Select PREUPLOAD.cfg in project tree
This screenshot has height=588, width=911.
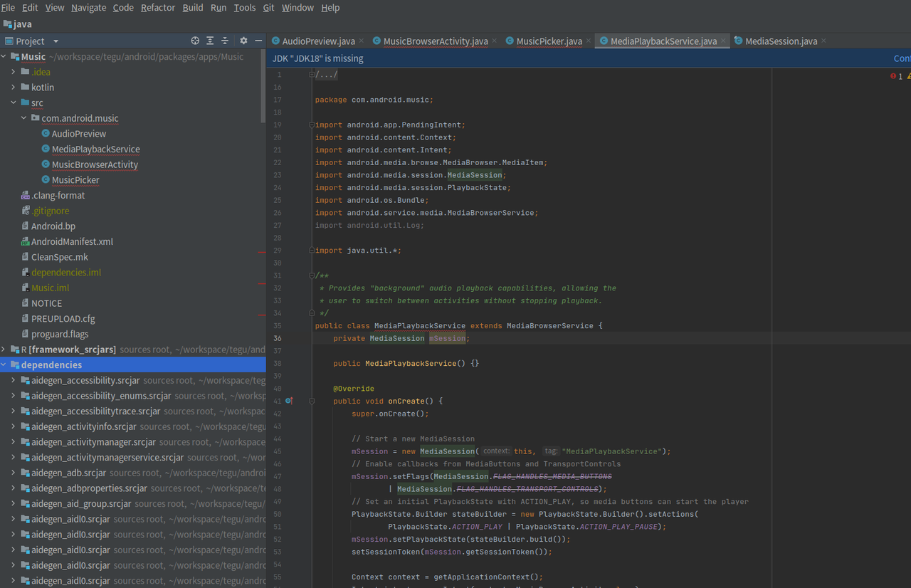pyautogui.click(x=63, y=319)
